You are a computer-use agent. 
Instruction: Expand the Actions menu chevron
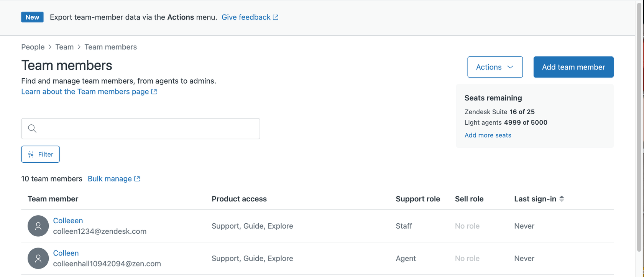point(510,67)
